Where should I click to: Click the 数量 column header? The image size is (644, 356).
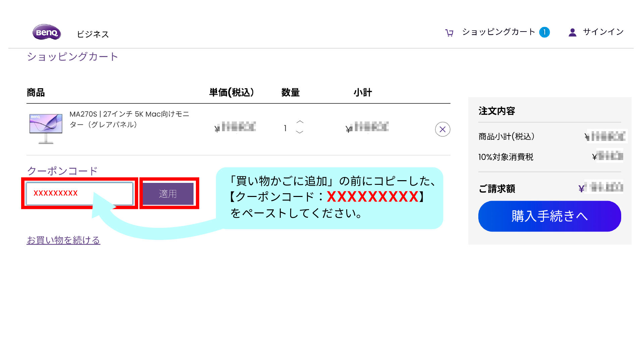coord(290,92)
